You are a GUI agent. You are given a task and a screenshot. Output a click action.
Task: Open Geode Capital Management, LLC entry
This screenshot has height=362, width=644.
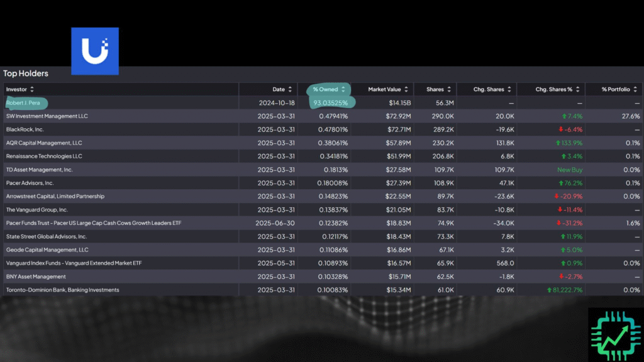(47, 250)
